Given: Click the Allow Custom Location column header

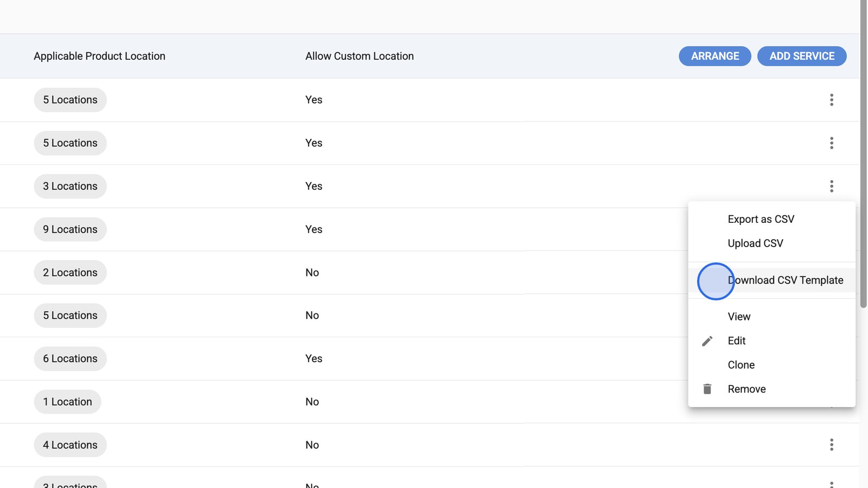Looking at the screenshot, I should coord(359,56).
